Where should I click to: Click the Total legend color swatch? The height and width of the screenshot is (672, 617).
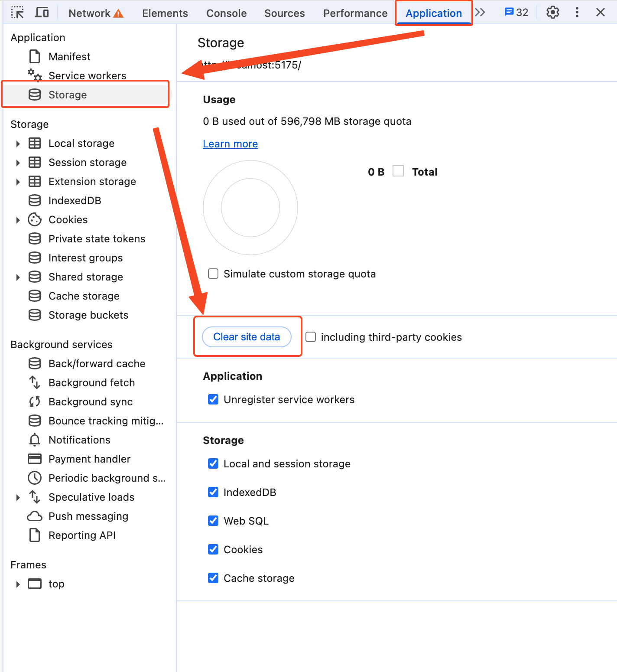pos(398,171)
